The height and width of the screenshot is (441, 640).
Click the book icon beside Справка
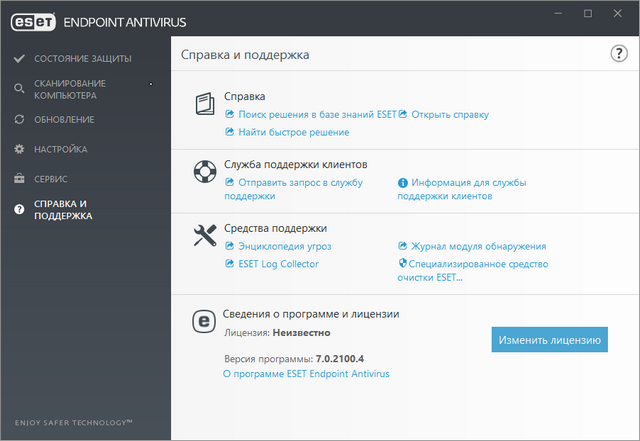(204, 105)
